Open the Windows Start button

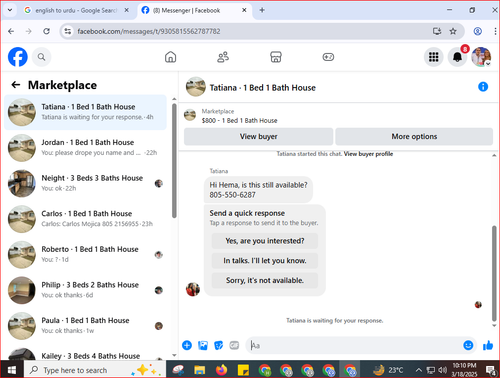(x=12, y=370)
